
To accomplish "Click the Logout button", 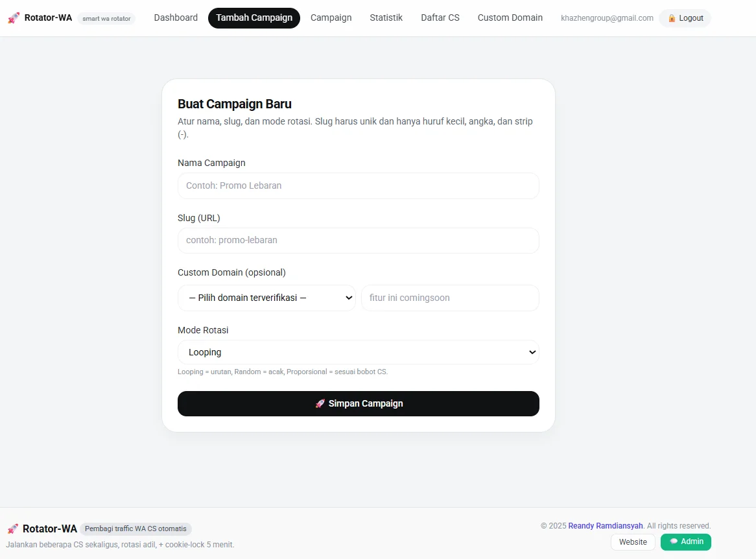I will 685,18.
